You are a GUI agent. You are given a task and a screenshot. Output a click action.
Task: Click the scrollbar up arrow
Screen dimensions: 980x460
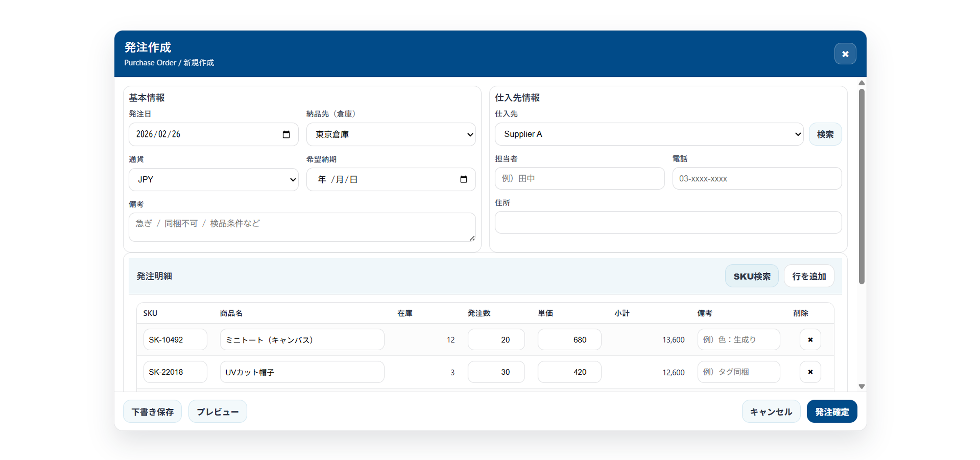point(861,83)
